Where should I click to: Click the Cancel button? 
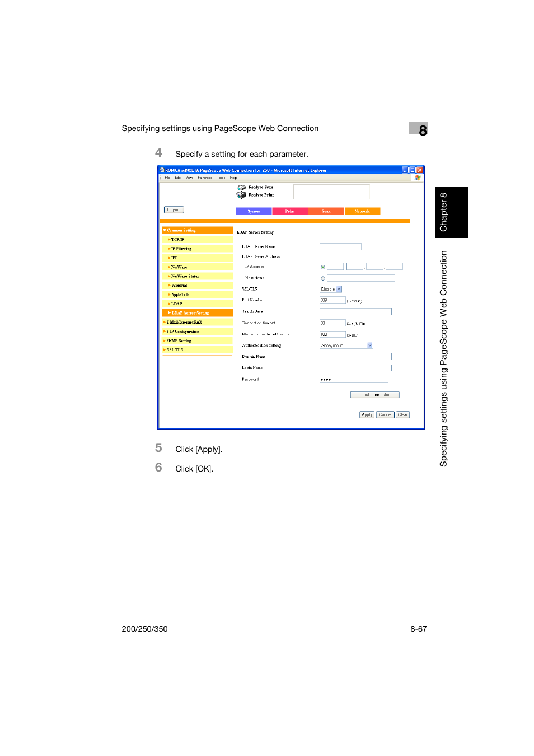coord(385,415)
